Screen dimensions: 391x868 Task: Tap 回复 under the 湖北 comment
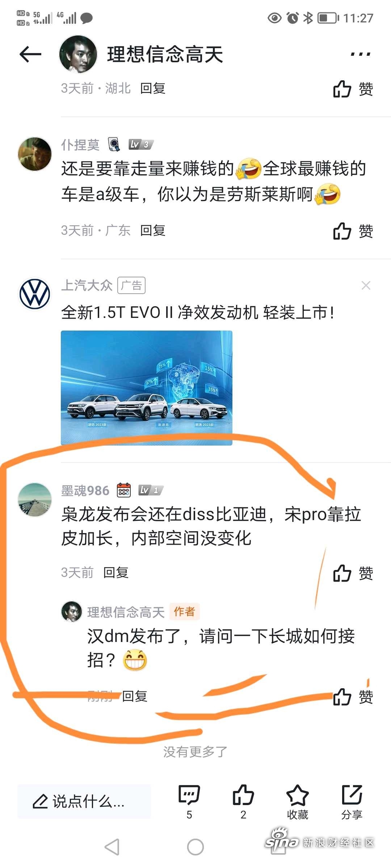153,88
